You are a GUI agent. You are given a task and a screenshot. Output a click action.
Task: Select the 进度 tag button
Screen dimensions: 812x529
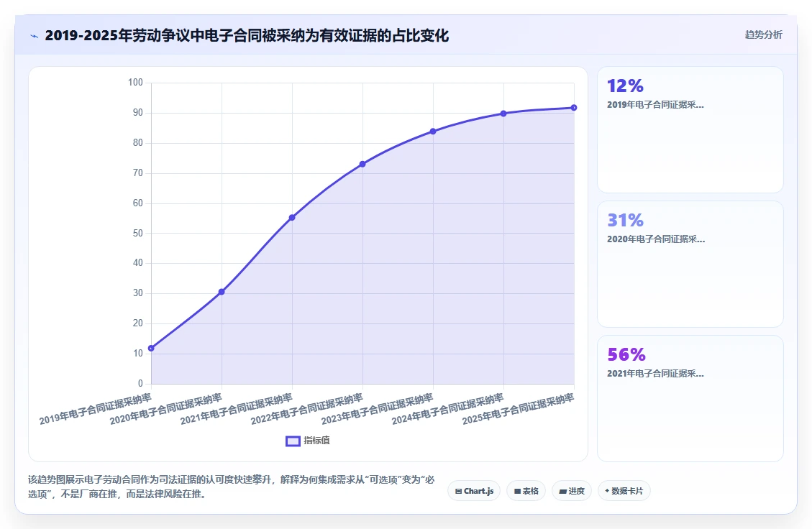coord(572,491)
